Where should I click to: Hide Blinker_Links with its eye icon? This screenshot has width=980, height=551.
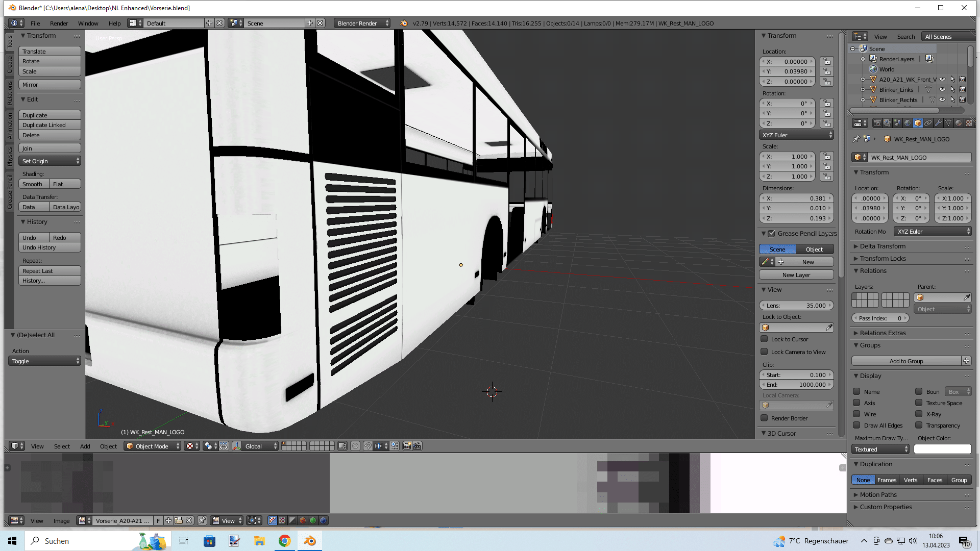click(942, 90)
